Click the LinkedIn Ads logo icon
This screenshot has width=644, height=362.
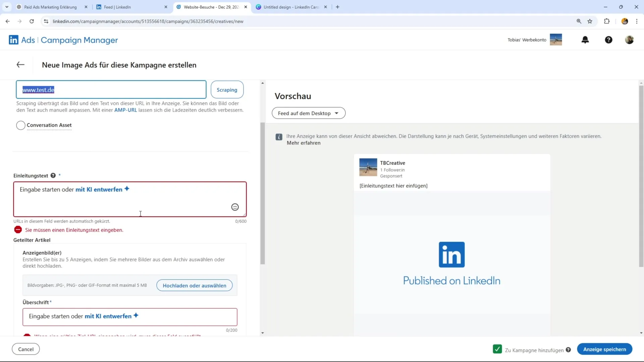[x=13, y=40]
